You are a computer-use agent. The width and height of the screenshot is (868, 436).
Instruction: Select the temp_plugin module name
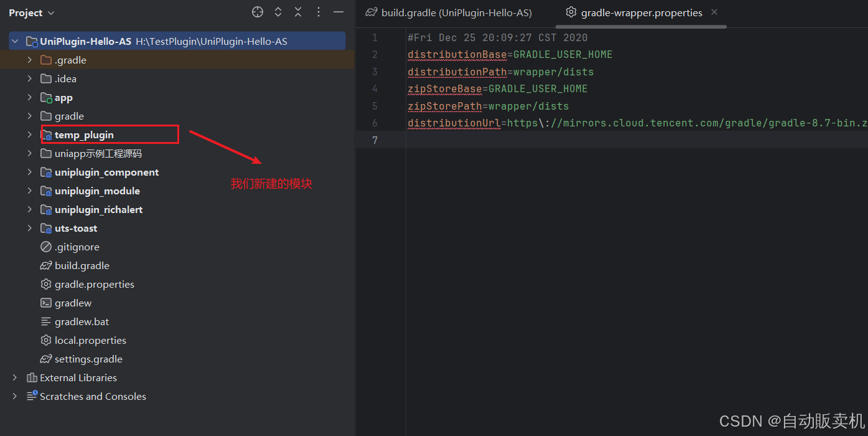pyautogui.click(x=84, y=135)
